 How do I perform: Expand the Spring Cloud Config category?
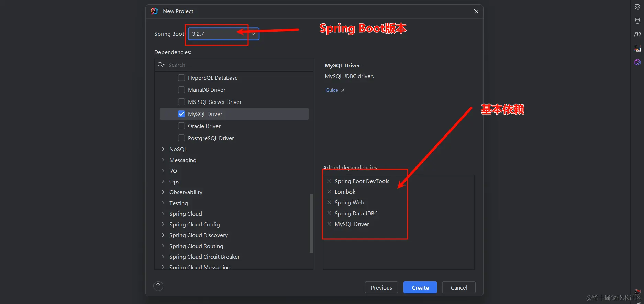click(x=163, y=224)
